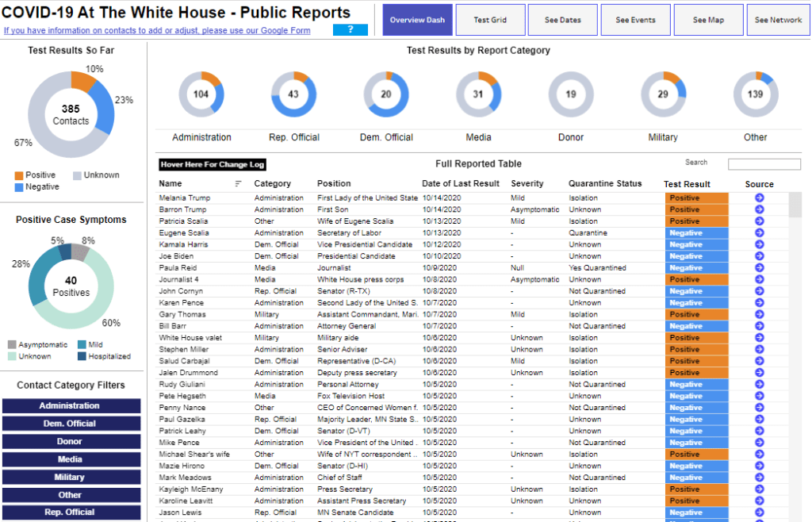This screenshot has width=812, height=522.
Task: Click the See Dates button
Action: tap(562, 20)
